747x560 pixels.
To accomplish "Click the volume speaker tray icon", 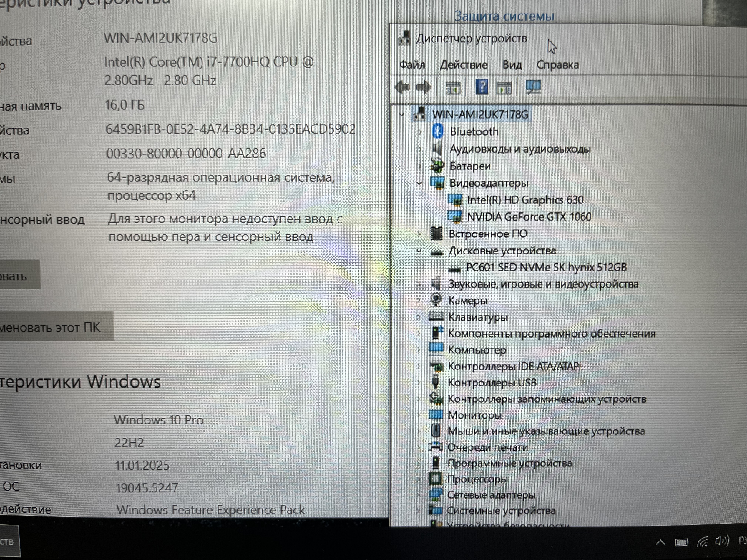I will click(722, 541).
